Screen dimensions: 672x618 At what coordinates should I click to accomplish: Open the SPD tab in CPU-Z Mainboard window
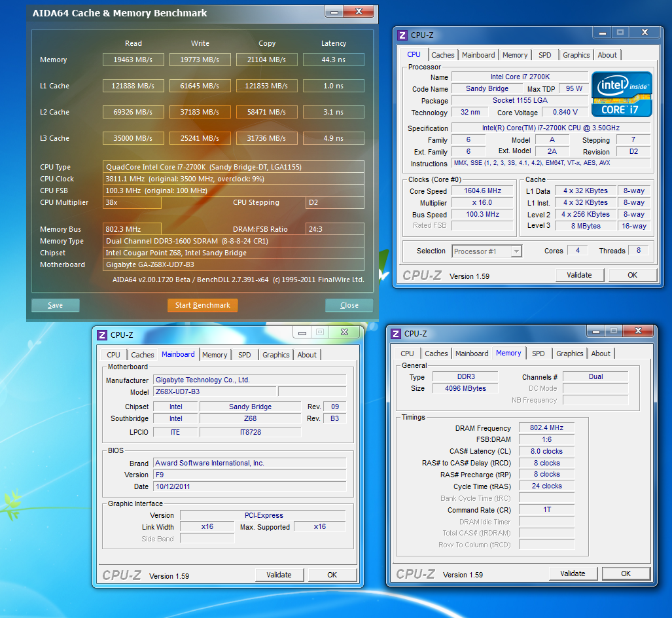click(244, 355)
